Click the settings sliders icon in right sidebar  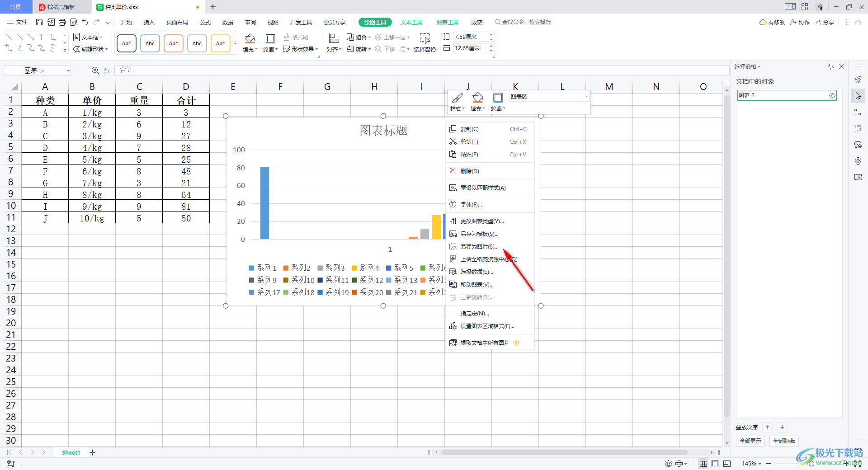tap(858, 112)
